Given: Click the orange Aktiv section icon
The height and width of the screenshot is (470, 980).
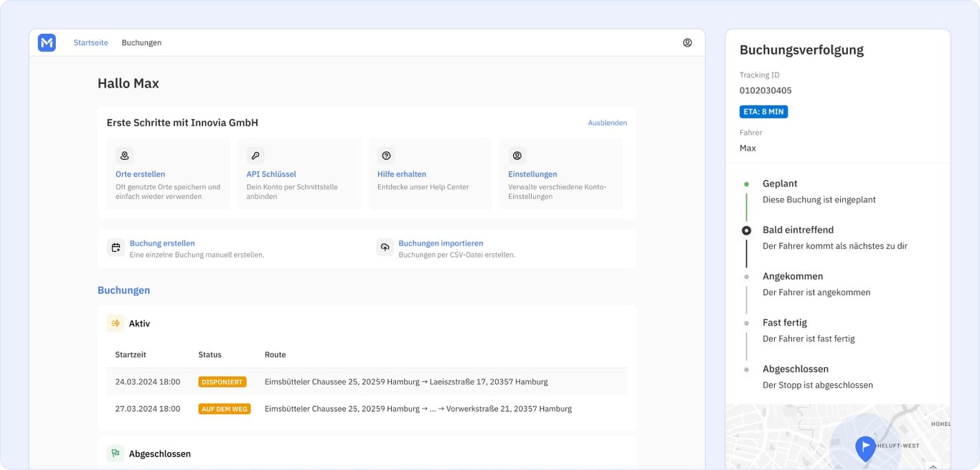Looking at the screenshot, I should 116,324.
